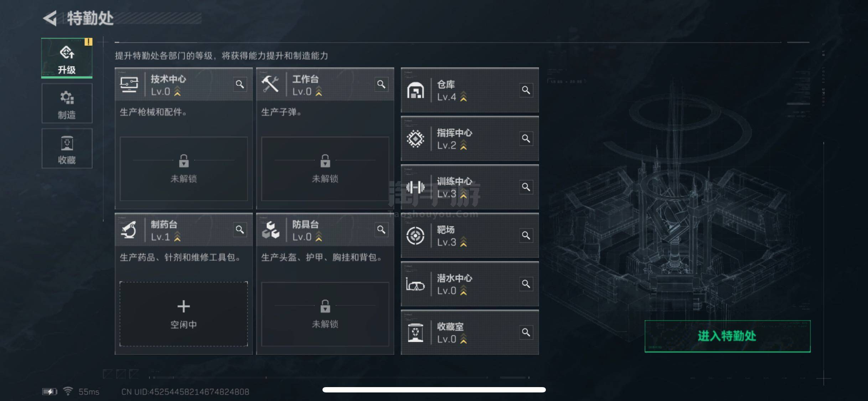Open magnifier details for 技术中心

(x=240, y=84)
